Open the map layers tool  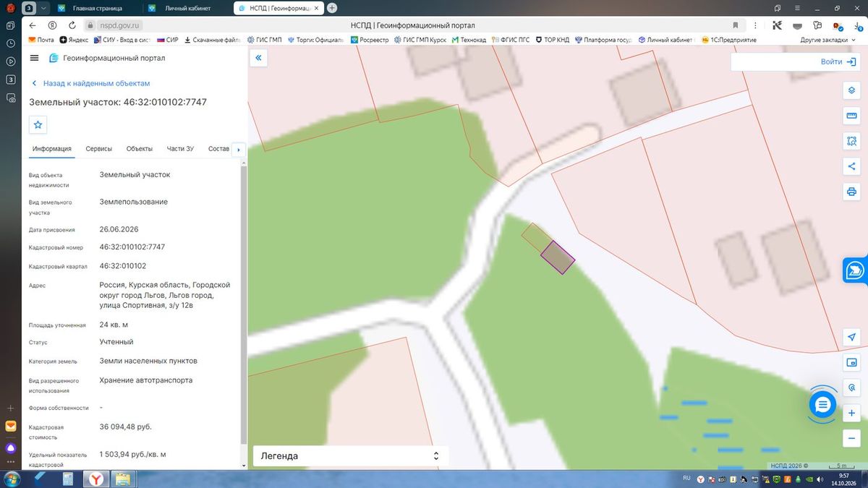click(x=851, y=91)
